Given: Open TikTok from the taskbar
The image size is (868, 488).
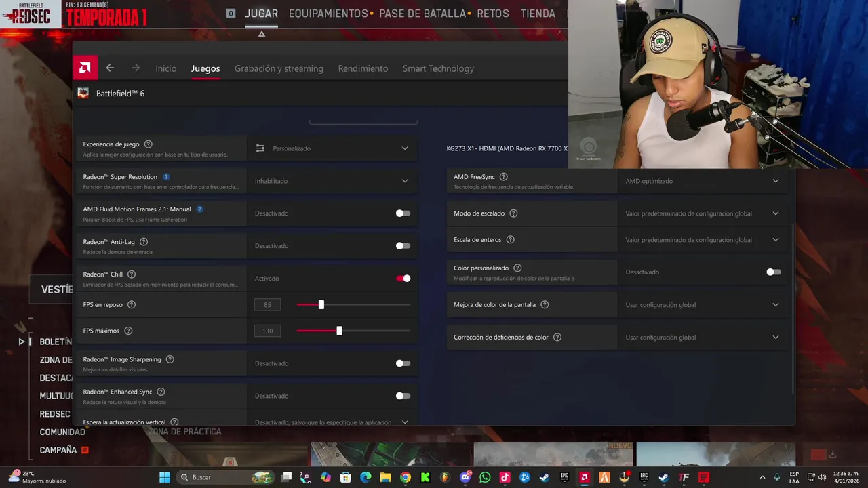Looking at the screenshot, I should click(505, 477).
